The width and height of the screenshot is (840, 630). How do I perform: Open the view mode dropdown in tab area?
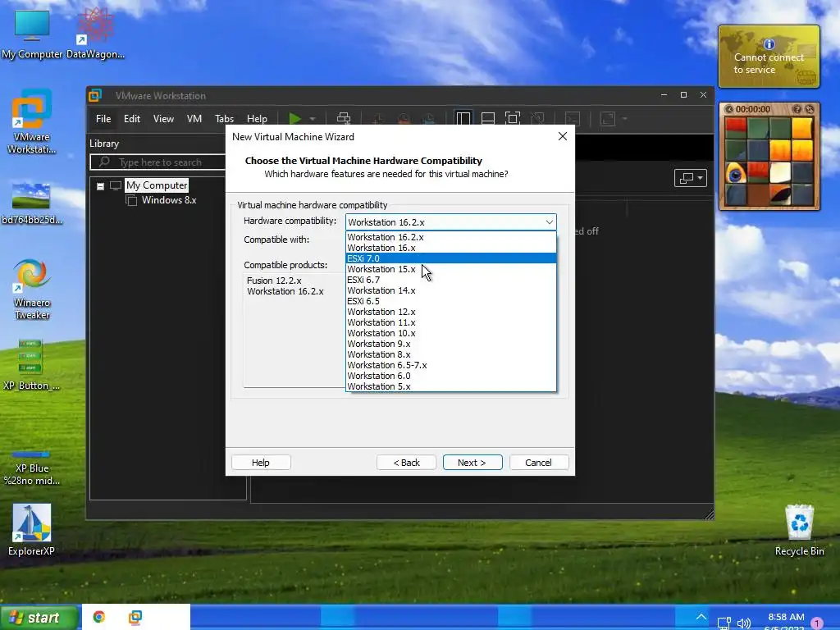[691, 178]
